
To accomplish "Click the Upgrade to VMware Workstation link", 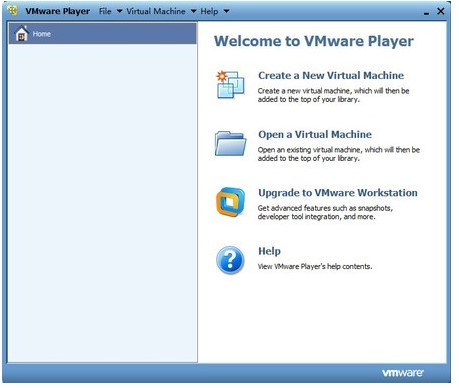I will (338, 193).
